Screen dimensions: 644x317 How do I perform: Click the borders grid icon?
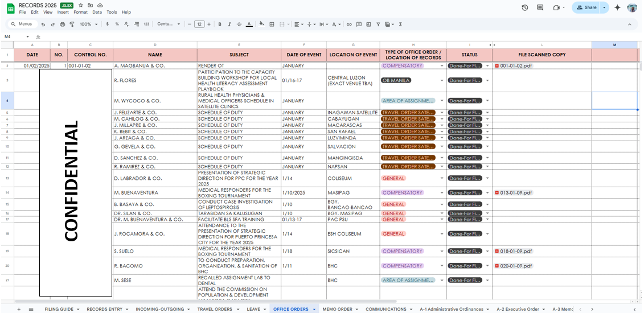272,24
